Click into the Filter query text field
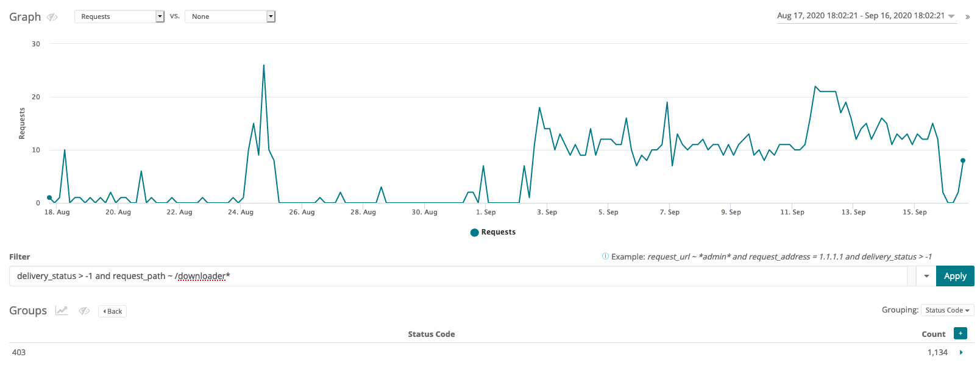Screen dimensions: 980x371 (x=457, y=276)
